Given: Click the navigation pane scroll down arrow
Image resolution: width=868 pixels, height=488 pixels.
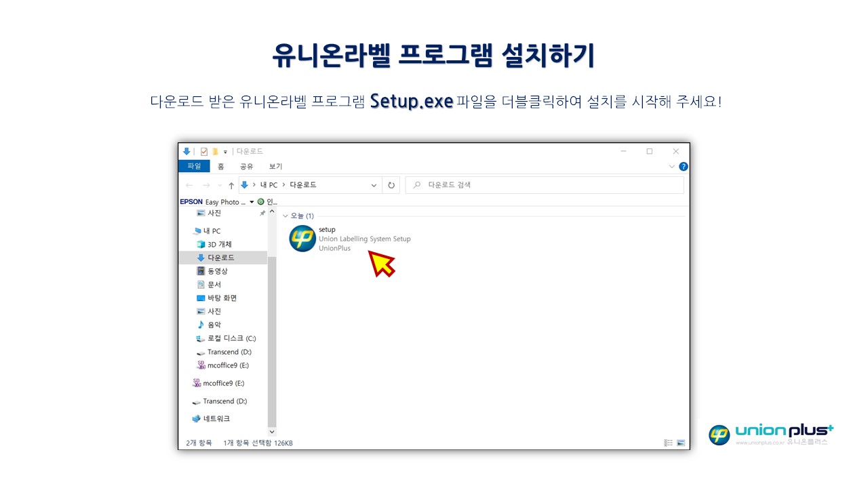Looking at the screenshot, I should (x=272, y=432).
